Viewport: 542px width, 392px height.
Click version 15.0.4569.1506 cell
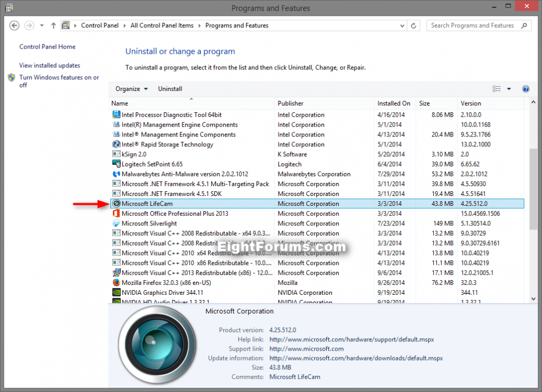tap(480, 214)
